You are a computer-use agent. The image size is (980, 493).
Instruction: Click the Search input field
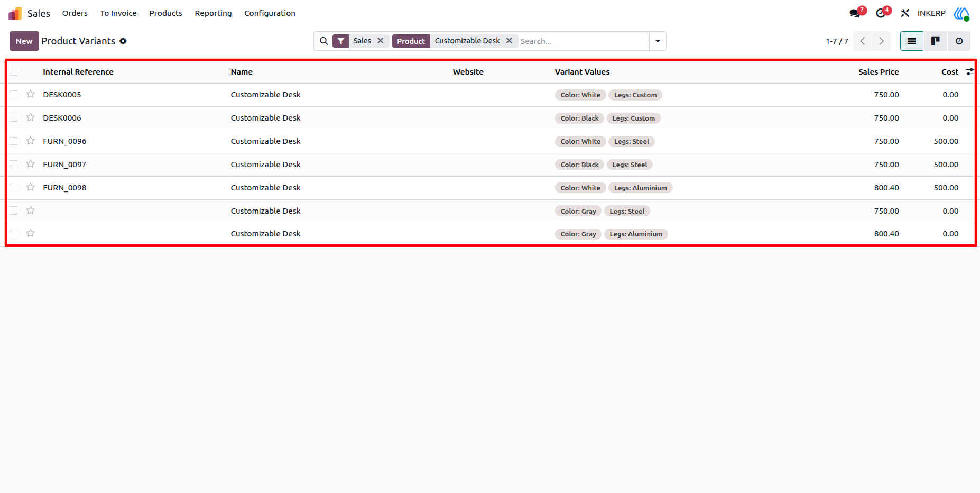point(583,41)
